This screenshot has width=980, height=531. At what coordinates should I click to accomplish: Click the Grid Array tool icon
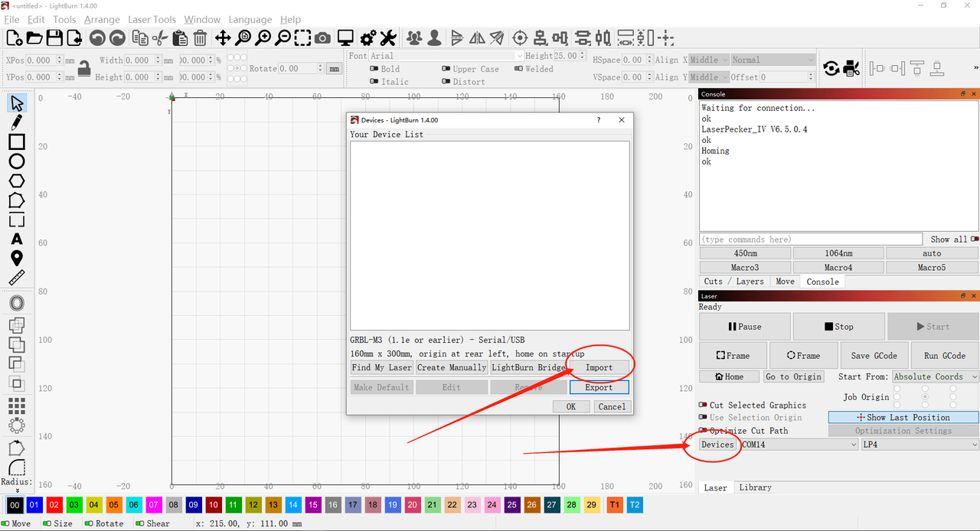(x=17, y=406)
